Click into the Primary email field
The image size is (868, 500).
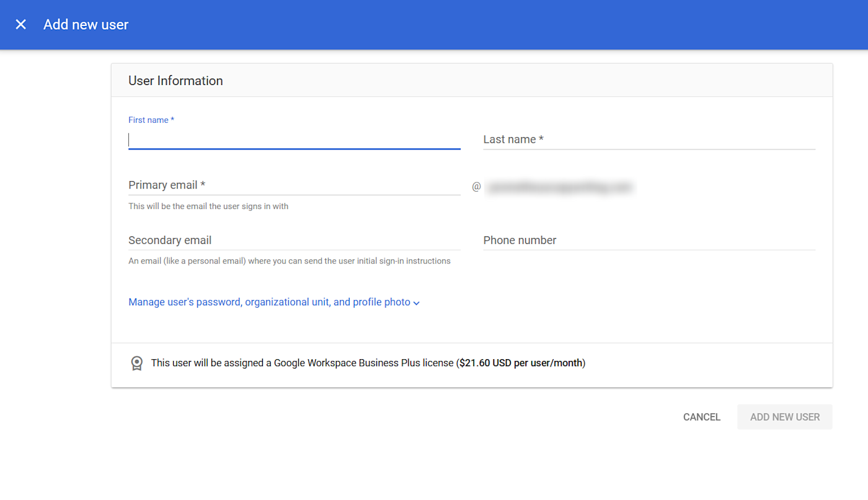pyautogui.click(x=294, y=185)
